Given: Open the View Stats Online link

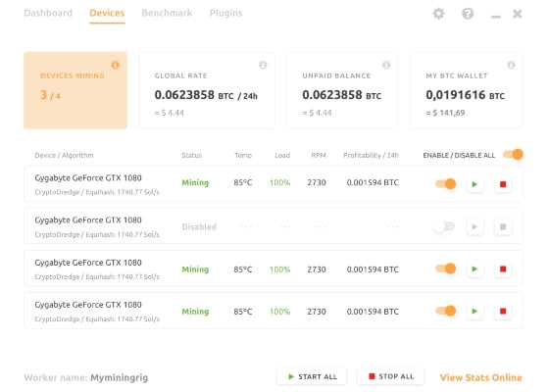Looking at the screenshot, I should click(x=480, y=377).
